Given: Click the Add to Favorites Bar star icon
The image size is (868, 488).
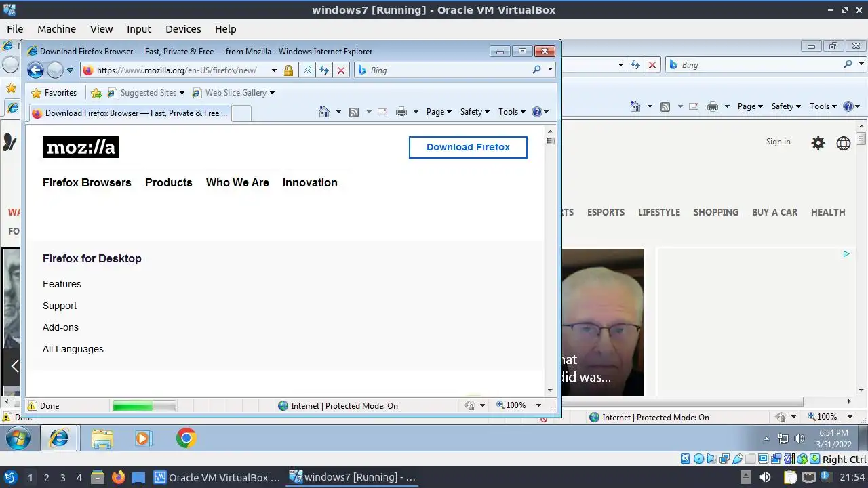Looking at the screenshot, I should 96,93.
